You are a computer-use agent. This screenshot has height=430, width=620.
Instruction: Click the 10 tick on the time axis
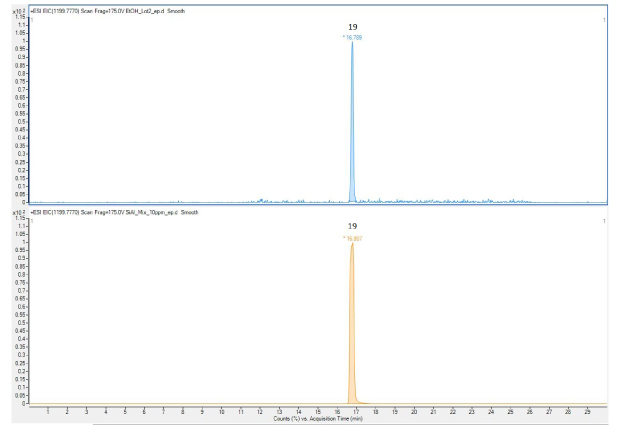[x=221, y=412]
